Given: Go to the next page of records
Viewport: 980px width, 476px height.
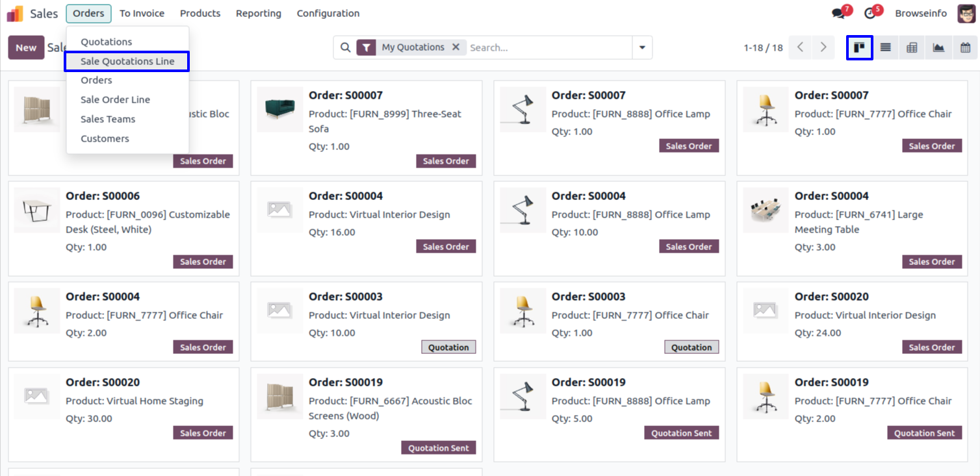Looking at the screenshot, I should [823, 47].
